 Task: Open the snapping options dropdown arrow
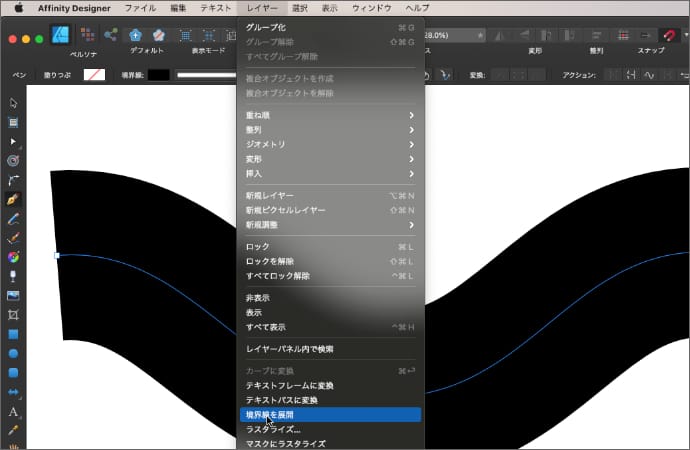click(x=684, y=35)
